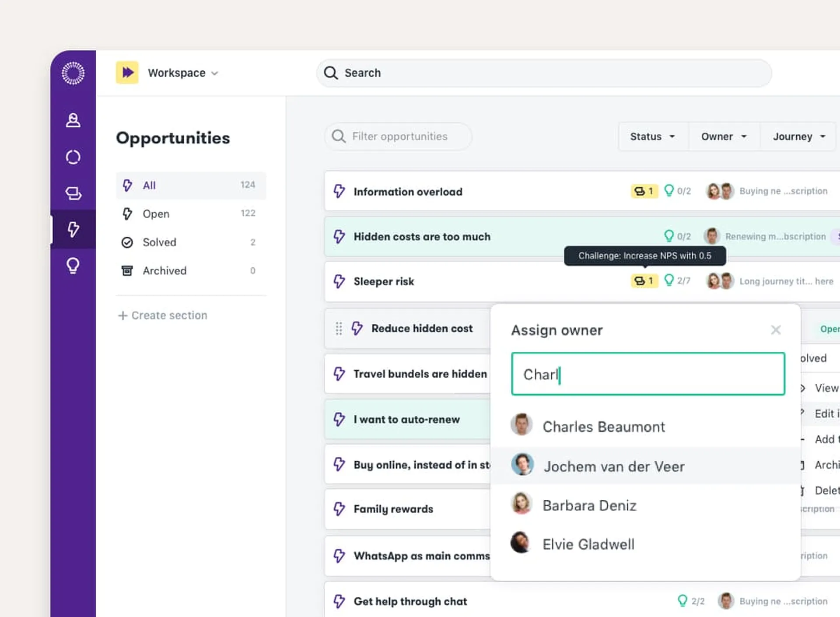The width and height of the screenshot is (840, 617).
Task: Click lightning icon on Information overload row
Action: pos(339,191)
